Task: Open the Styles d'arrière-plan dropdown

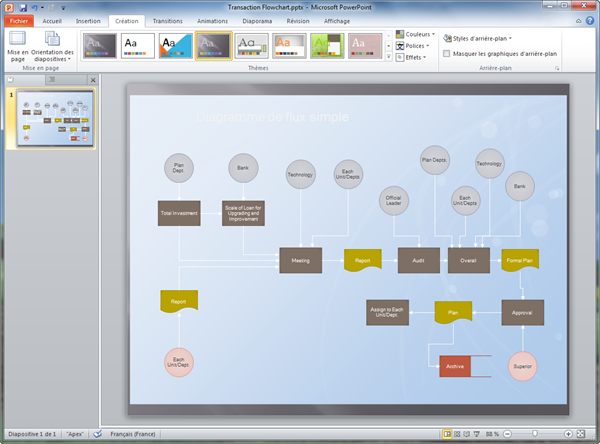Action: pos(478,38)
